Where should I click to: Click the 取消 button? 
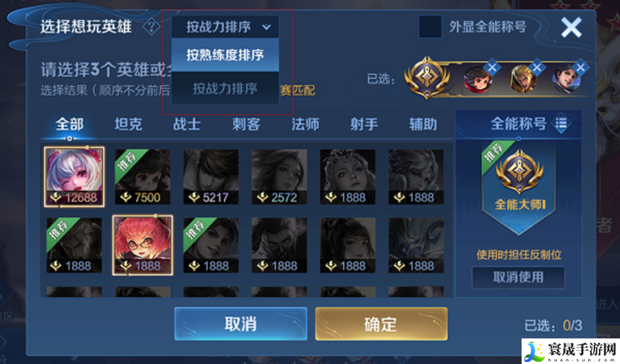click(x=240, y=324)
